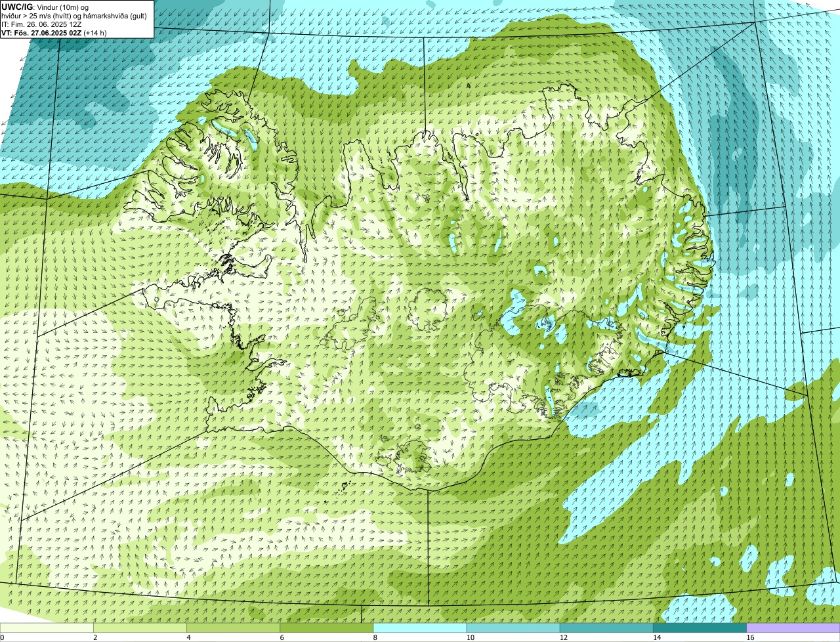
Task: Select the lavender above-16 m/s legend swatch
Action: (x=793, y=628)
